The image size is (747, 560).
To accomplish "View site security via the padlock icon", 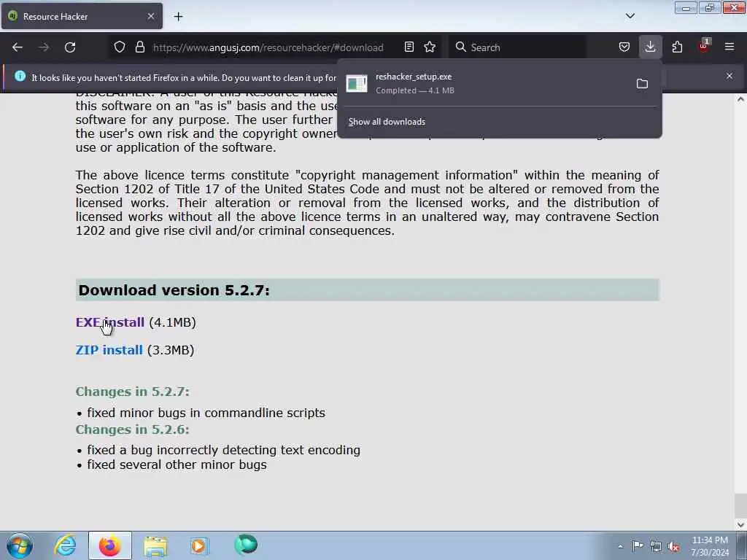I will click(x=139, y=47).
